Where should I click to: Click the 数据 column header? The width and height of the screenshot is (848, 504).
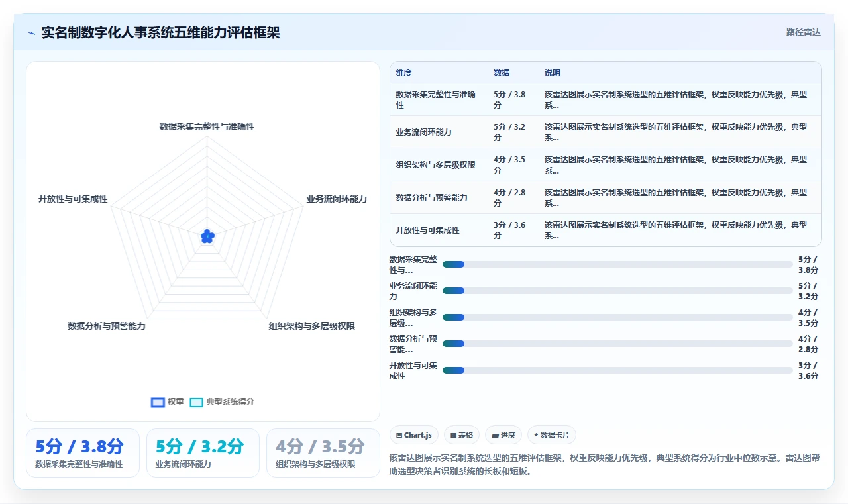[502, 73]
